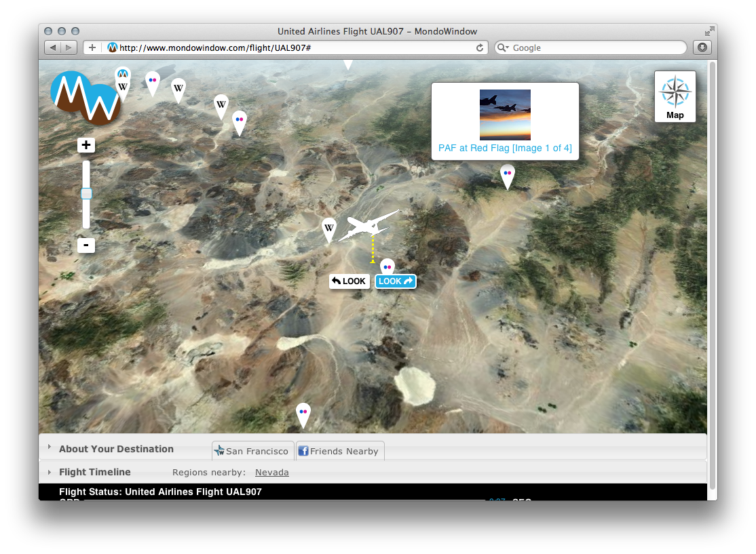Switch to the San Francisco tab
756x554 pixels.
pyautogui.click(x=252, y=451)
